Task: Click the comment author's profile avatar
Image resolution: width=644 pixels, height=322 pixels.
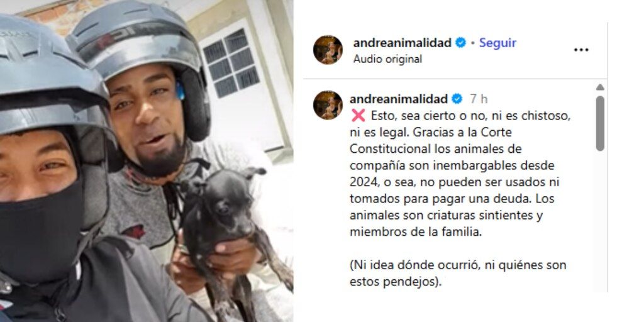Action: tap(328, 105)
